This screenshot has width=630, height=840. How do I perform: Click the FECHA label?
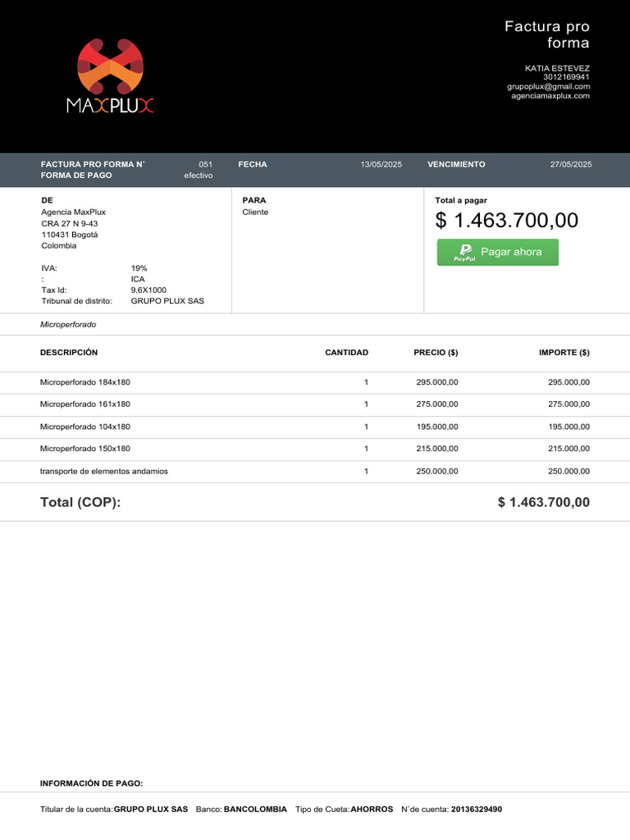point(253,164)
